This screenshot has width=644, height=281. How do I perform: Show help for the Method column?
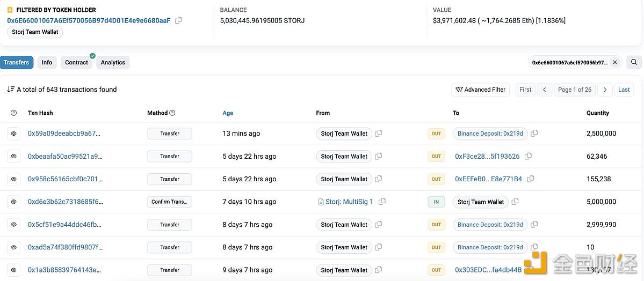pyautogui.click(x=172, y=113)
